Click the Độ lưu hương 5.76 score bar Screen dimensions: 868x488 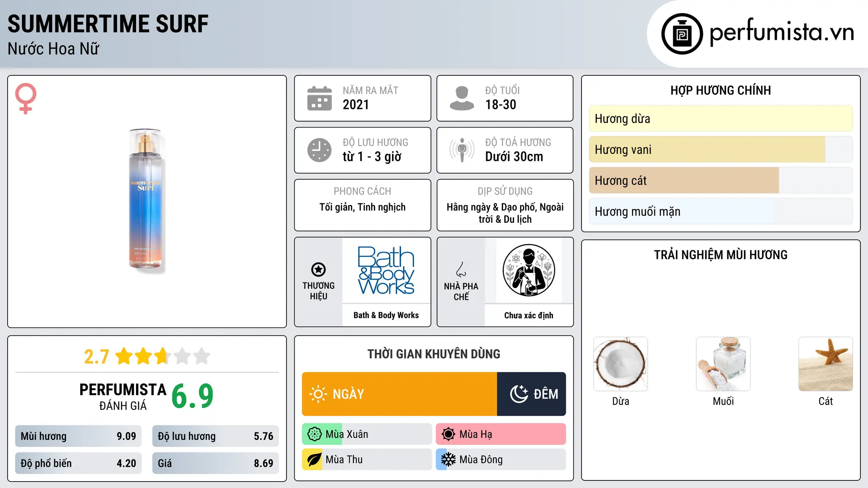pyautogui.click(x=216, y=436)
